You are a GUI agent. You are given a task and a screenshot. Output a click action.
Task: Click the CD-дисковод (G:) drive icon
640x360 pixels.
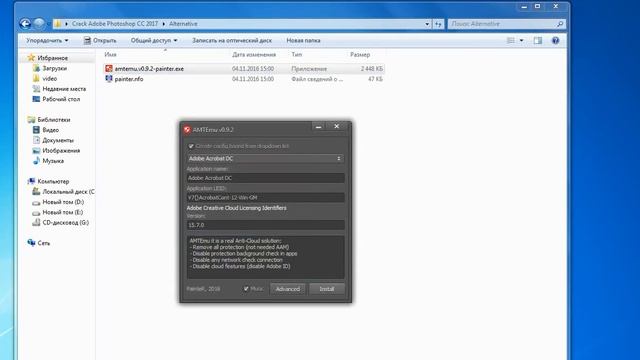[36, 222]
